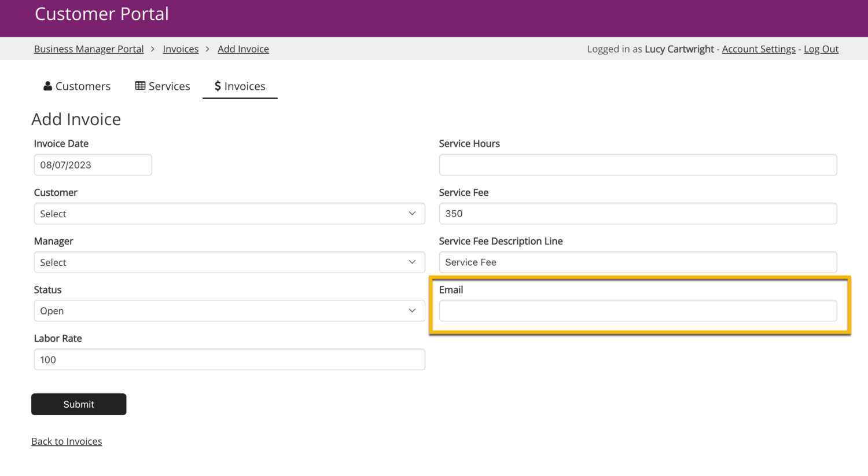Click the person icon beside Customers
The width and height of the screenshot is (868, 476).
coord(47,86)
